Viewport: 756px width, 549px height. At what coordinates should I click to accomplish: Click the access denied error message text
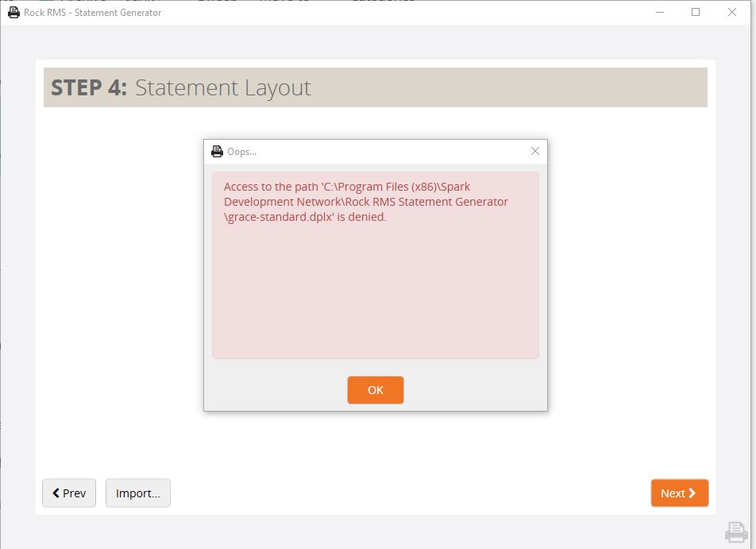pos(365,202)
